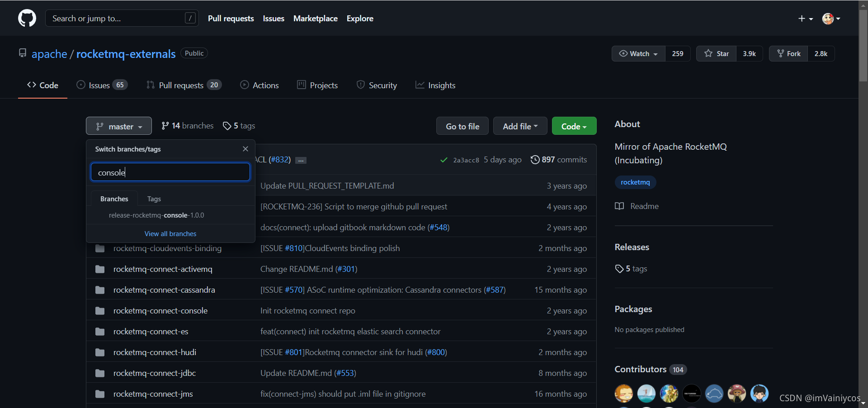
Task: Toggle the master branch dropdown
Action: tap(119, 126)
